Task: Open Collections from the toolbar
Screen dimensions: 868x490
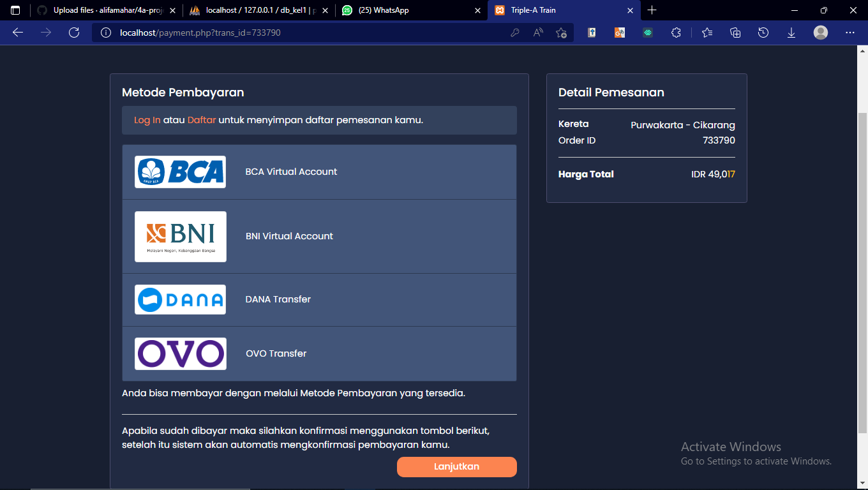Action: point(735,32)
